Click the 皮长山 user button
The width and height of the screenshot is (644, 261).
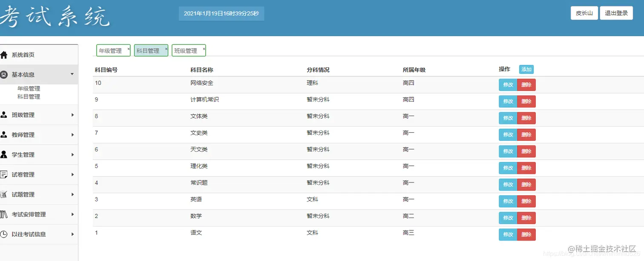(x=584, y=13)
